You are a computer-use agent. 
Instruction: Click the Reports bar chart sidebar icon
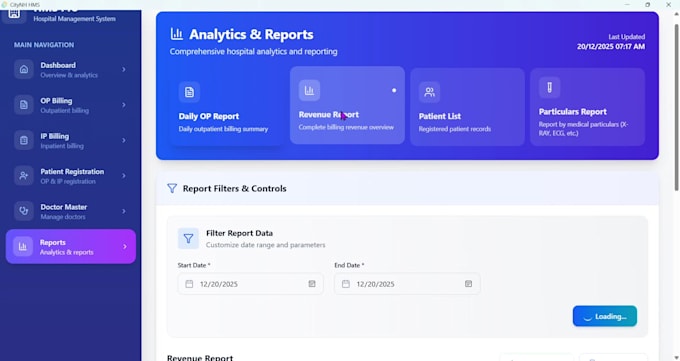[23, 246]
